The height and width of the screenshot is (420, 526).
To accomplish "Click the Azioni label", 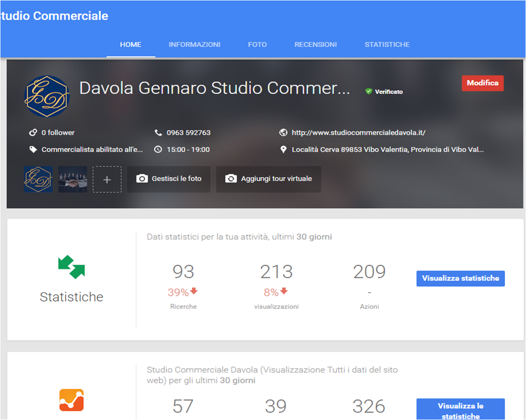I will point(369,306).
